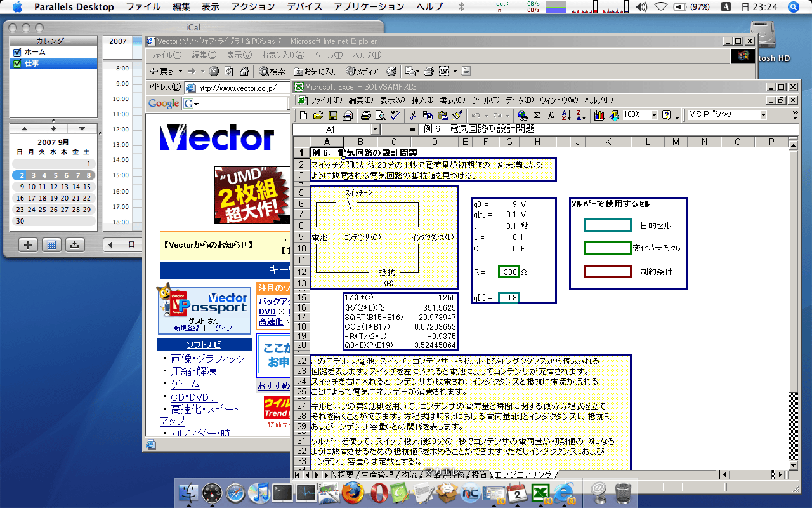This screenshot has width=812, height=508.
Task: Select cell containing 300 for R
Action: click(509, 272)
